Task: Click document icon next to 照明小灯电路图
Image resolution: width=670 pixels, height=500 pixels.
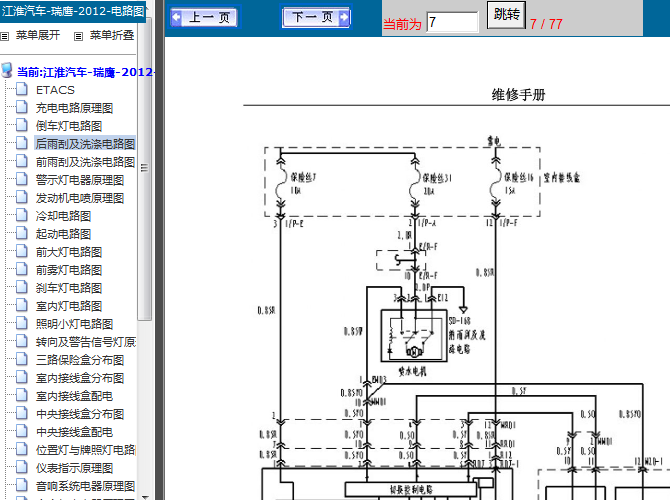Action: coord(22,323)
